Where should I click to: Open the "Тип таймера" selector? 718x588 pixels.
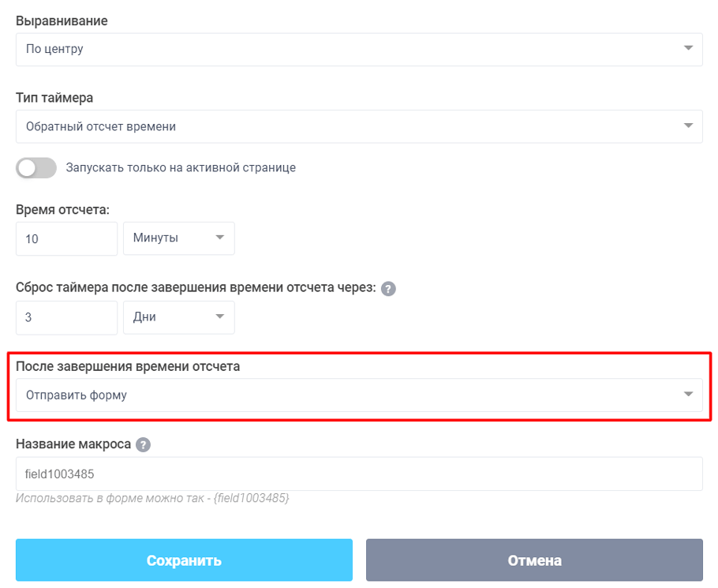tap(359, 125)
